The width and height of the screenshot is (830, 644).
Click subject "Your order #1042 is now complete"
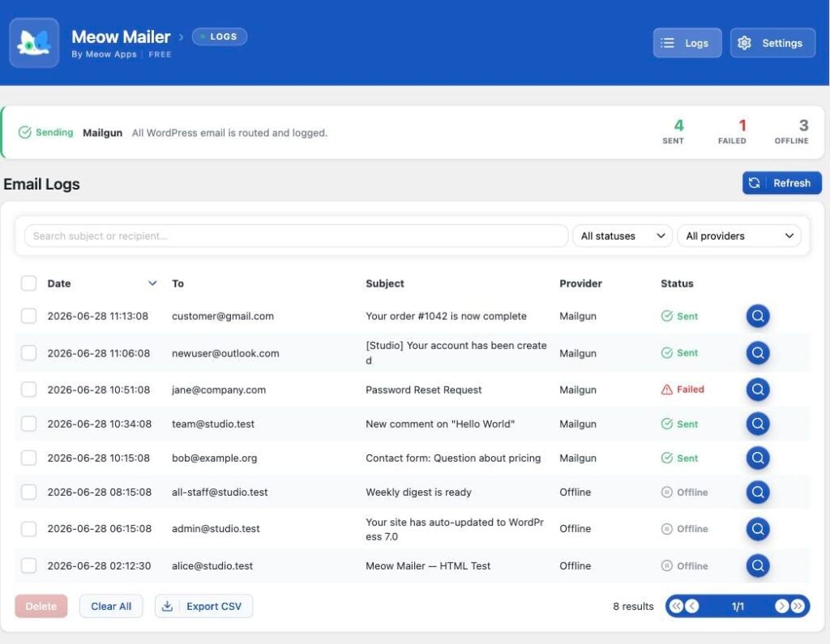click(x=446, y=316)
